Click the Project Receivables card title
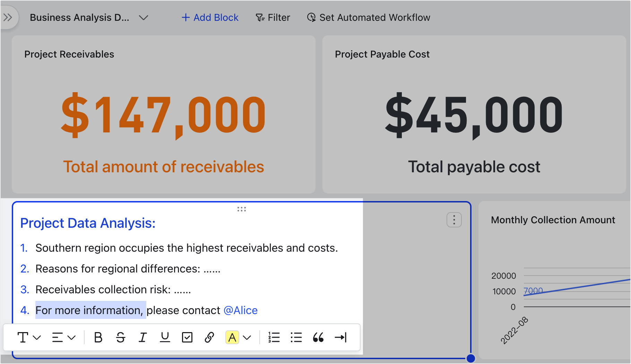This screenshot has width=631, height=364. 69,54
